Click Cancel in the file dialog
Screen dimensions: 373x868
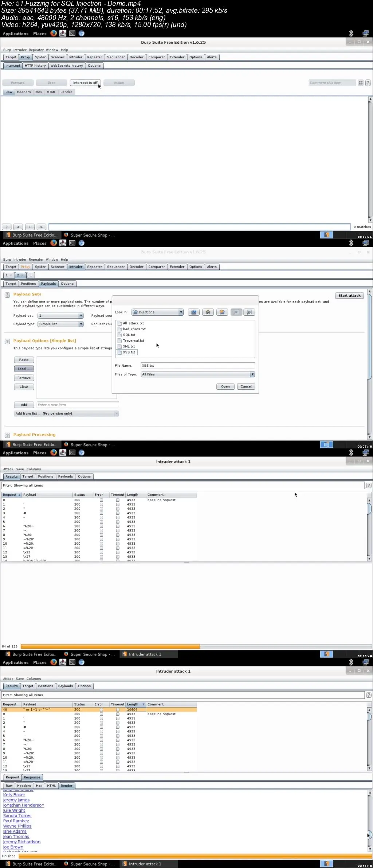(x=246, y=387)
